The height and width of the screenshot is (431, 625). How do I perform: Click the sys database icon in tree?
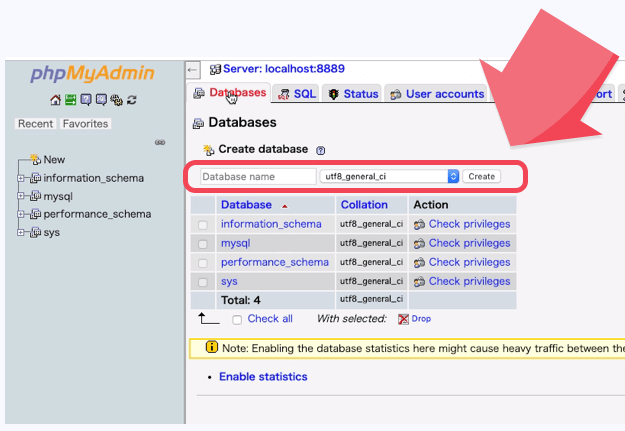(x=35, y=232)
